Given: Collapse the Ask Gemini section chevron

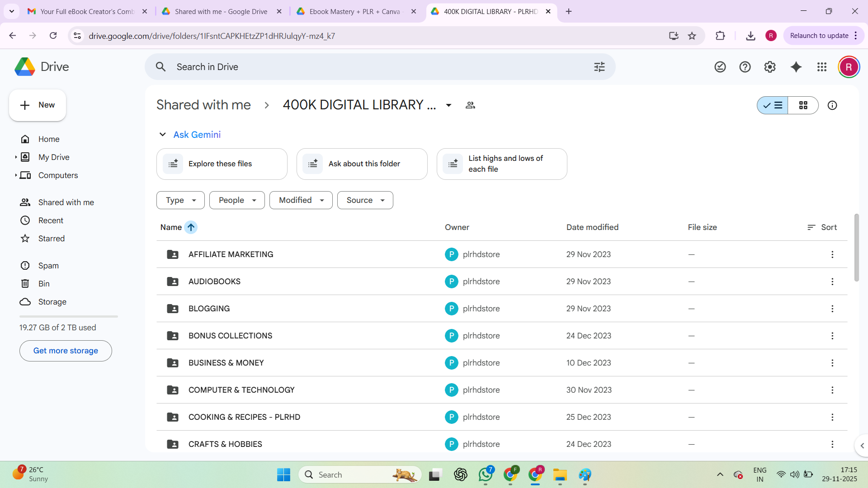Looking at the screenshot, I should tap(162, 135).
